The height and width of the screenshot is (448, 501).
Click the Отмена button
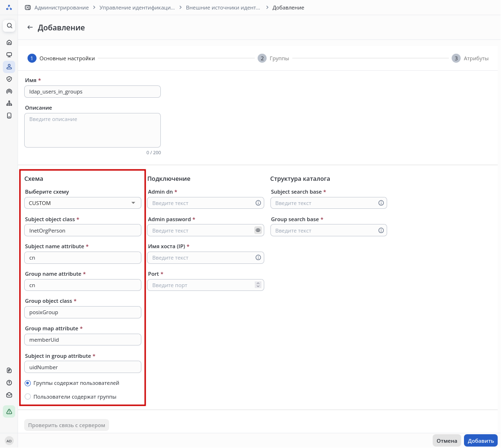[x=446, y=441]
